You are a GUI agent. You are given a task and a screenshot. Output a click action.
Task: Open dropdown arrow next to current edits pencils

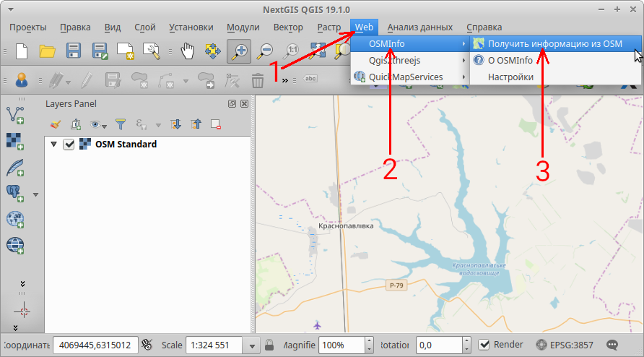[68, 82]
